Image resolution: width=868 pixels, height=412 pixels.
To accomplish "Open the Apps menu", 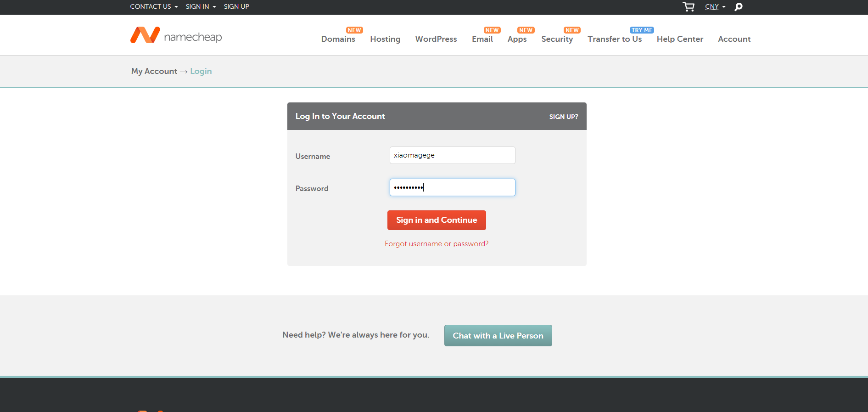I will pos(517,39).
